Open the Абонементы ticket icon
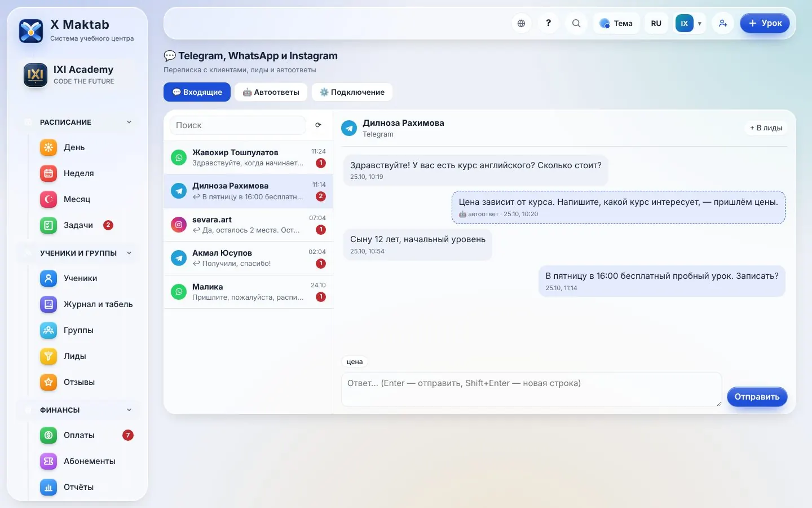812x508 pixels. click(x=48, y=461)
